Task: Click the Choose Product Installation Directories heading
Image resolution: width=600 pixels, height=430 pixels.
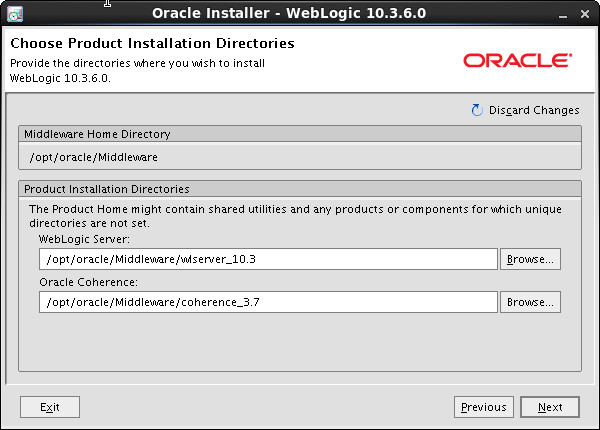Action: 152,43
